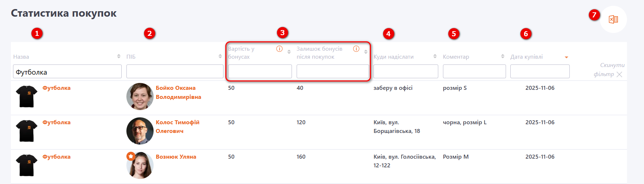Sort by Вартість у бонусах column
This screenshot has width=644, height=184.
click(289, 52)
